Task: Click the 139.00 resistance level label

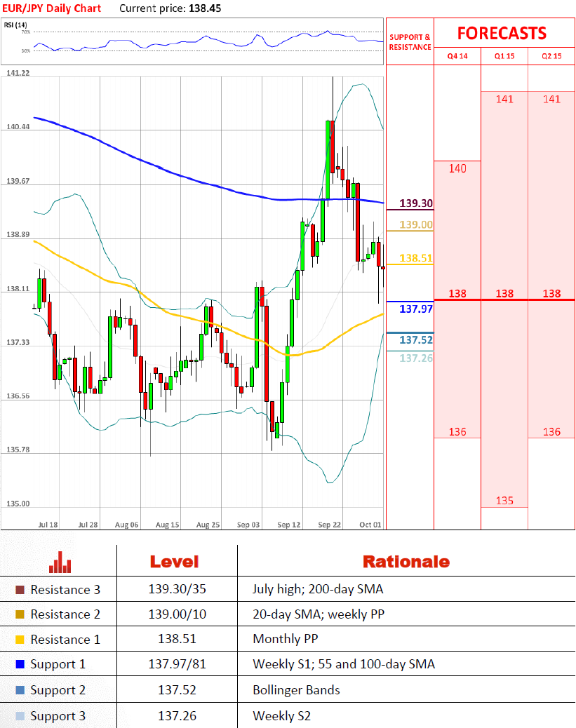Action: tap(416, 224)
